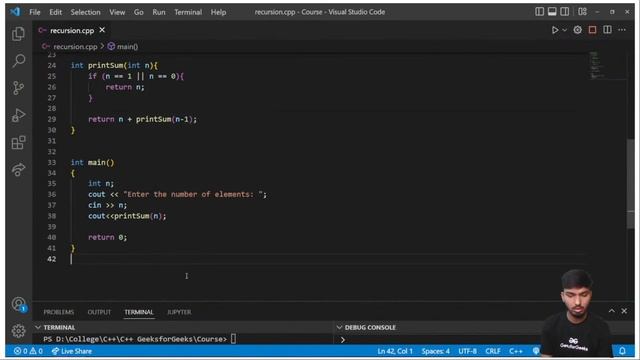Open the Explorer view in activity bar

18,34
